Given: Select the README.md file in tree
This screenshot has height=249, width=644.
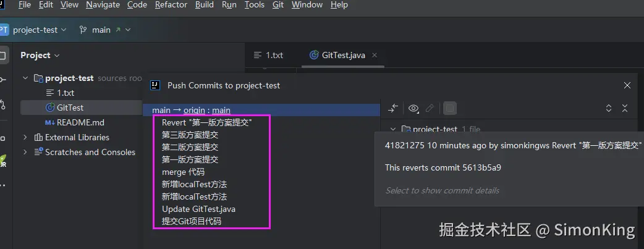Looking at the screenshot, I should tap(80, 122).
